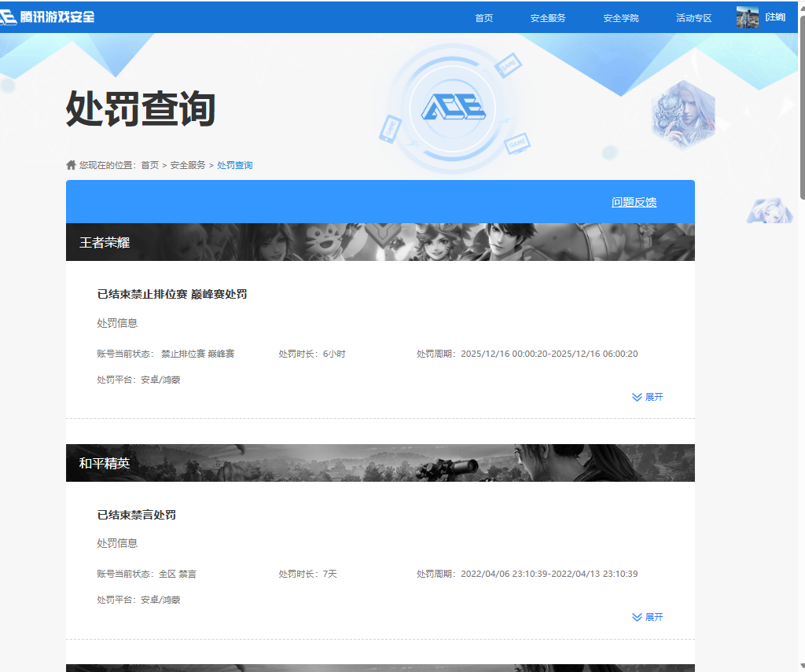Click 处罚平台：安卓/鸿蒙 under 王者荣耀
This screenshot has width=805, height=672.
coord(138,380)
